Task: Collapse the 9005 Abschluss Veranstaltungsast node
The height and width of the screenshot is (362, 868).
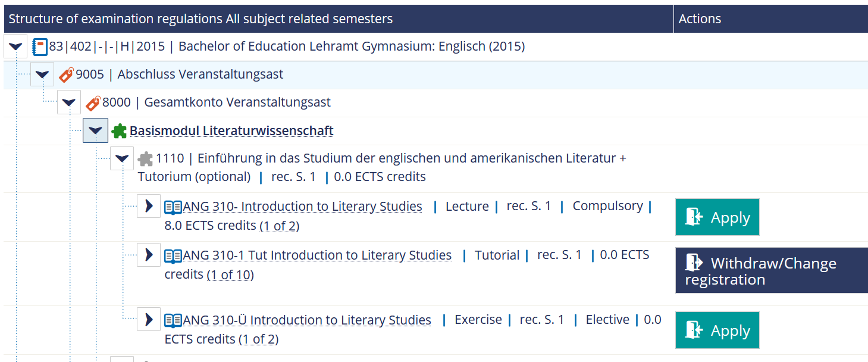Action: [x=42, y=74]
